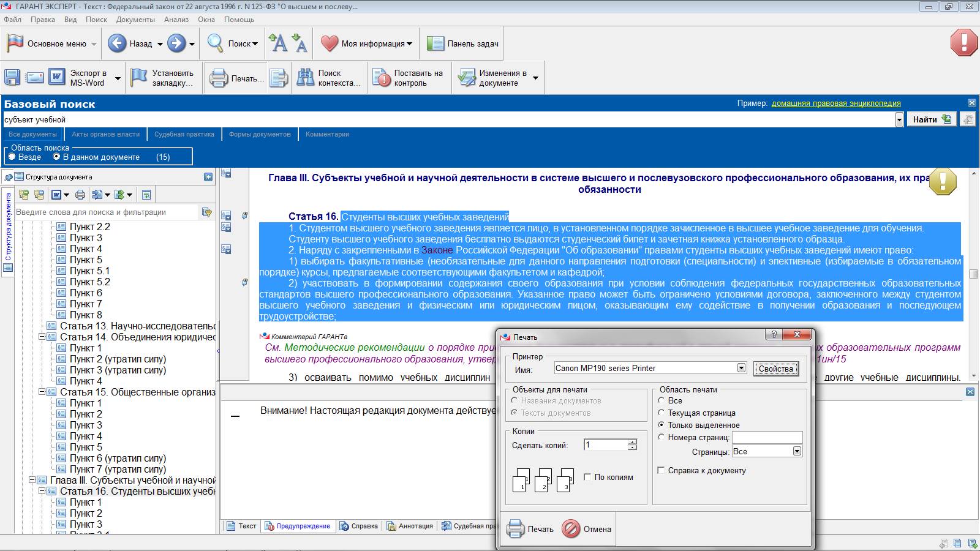Click the Установить закладку flag button
Image resolution: width=980 pixels, height=551 pixels.
coord(163,78)
